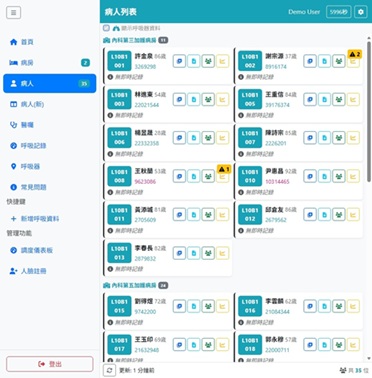Click the blue round icon for bed 001
Image resolution: width=372 pixels, height=378 pixels.
coord(179,61)
